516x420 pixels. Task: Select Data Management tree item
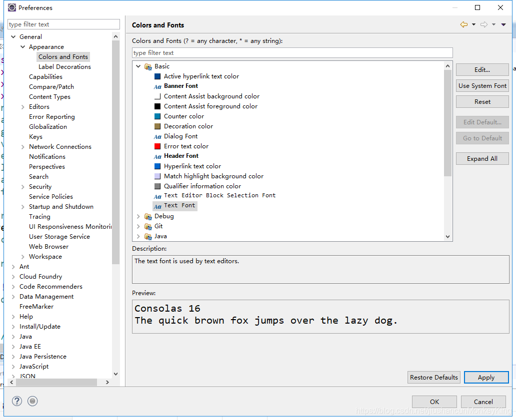pos(46,297)
